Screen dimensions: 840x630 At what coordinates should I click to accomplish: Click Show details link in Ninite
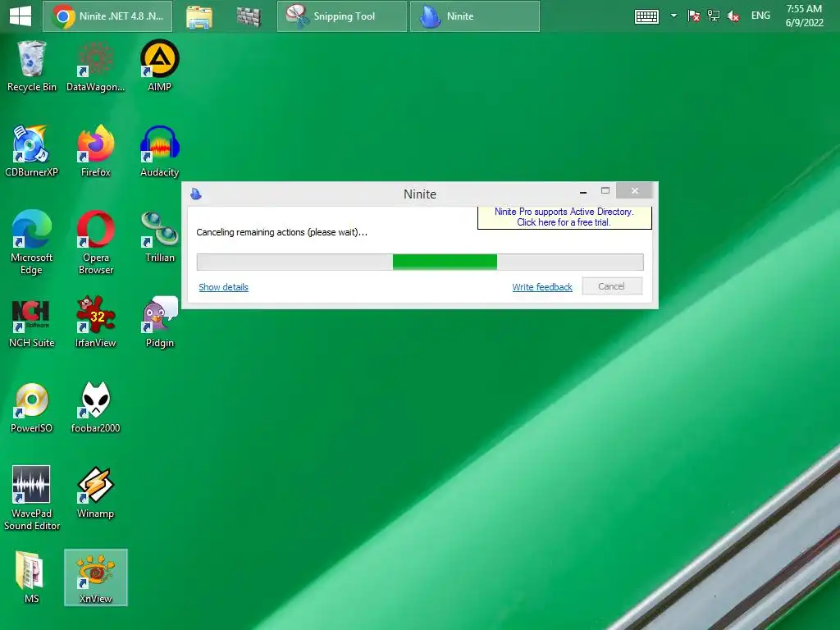[223, 287]
